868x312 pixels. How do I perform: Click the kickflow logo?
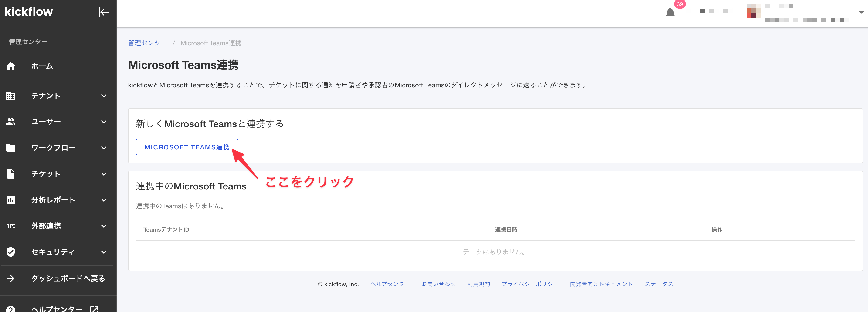point(29,12)
